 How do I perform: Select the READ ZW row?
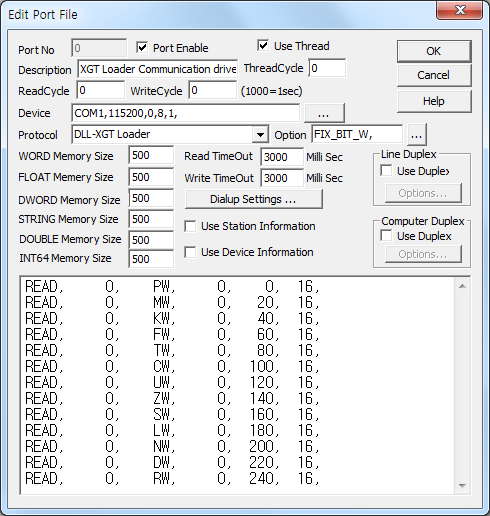click(172, 398)
